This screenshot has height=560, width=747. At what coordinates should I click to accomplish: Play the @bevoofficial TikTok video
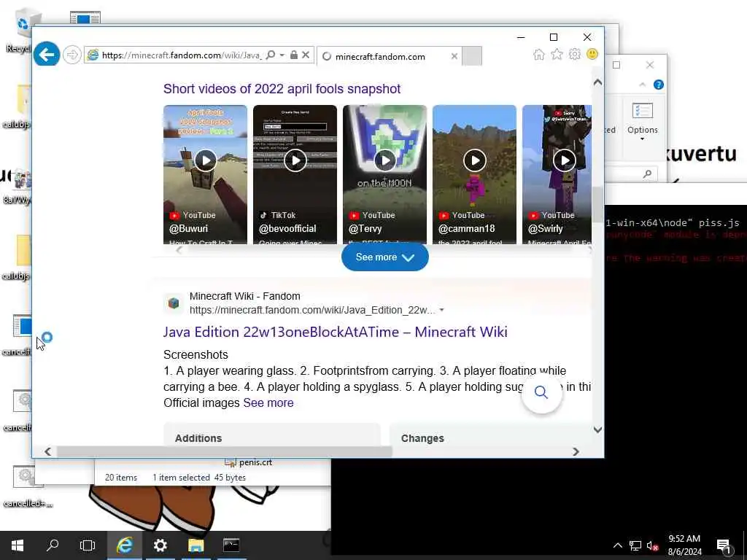[x=295, y=160]
